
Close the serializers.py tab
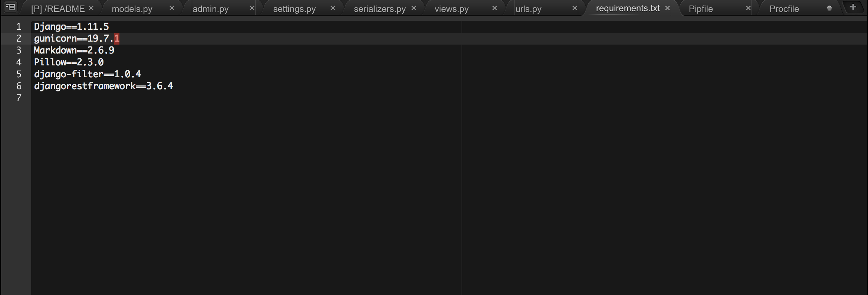(x=414, y=8)
